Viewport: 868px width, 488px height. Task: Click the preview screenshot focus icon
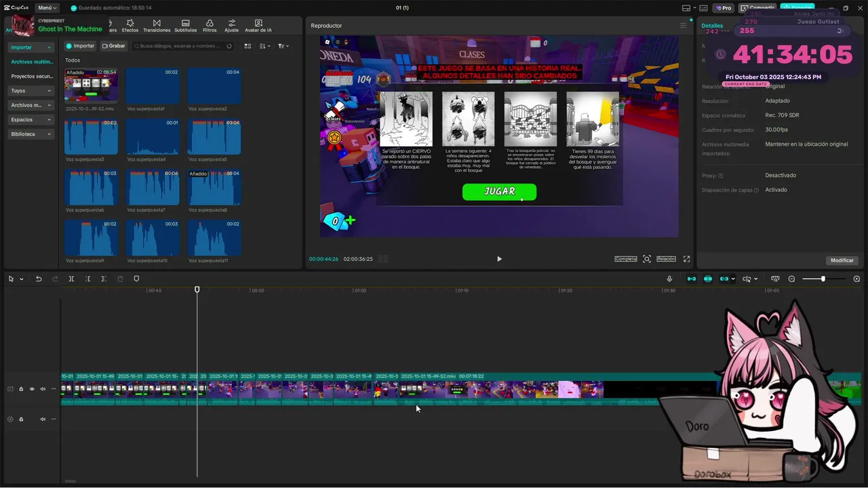point(647,259)
